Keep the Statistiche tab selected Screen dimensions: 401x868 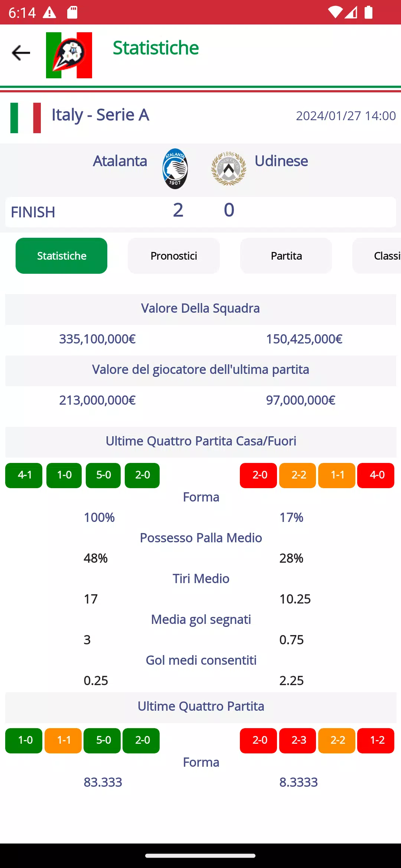coord(61,256)
